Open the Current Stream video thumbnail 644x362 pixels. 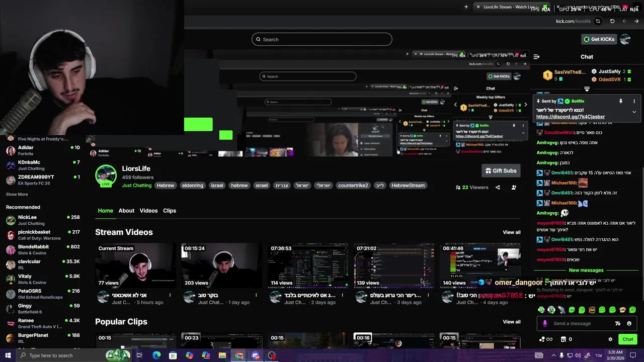(x=135, y=265)
